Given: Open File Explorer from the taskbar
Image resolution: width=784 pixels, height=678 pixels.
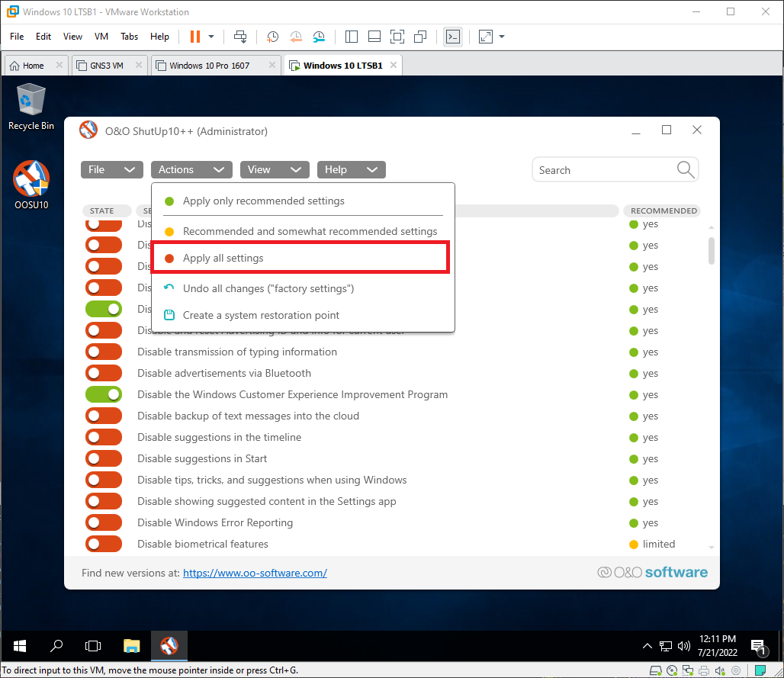Looking at the screenshot, I should click(x=131, y=646).
